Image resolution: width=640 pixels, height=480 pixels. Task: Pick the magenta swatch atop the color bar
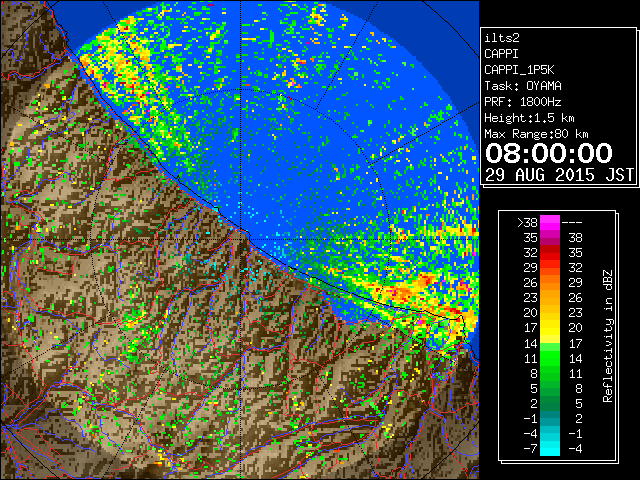550,222
